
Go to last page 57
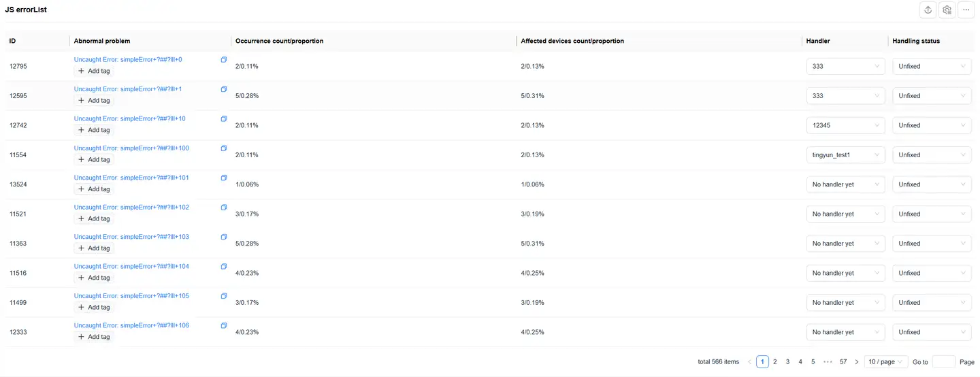843,362
